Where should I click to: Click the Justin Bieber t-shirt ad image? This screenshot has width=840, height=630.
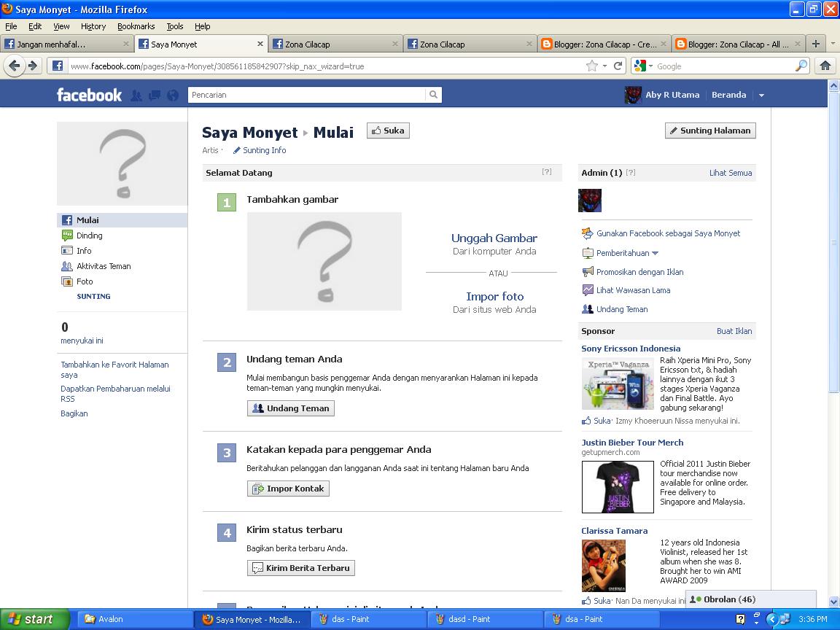click(x=618, y=487)
